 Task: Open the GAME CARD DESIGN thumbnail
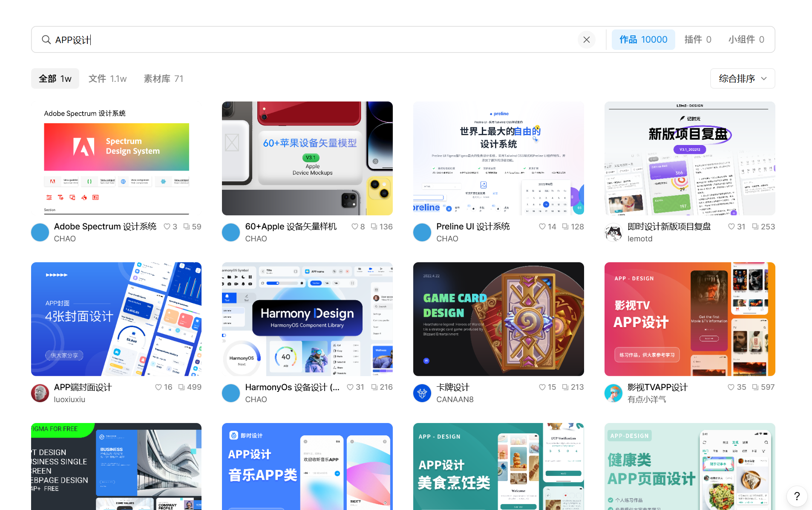[498, 319]
